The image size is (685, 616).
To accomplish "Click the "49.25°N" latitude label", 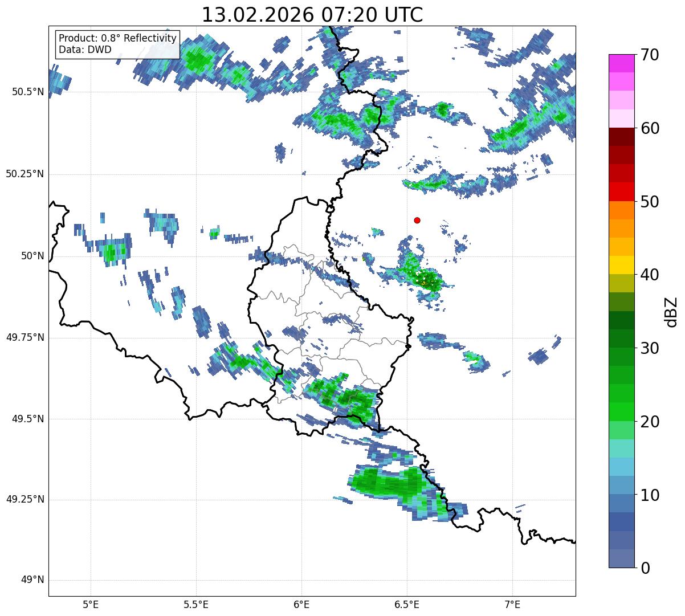I will tap(25, 499).
